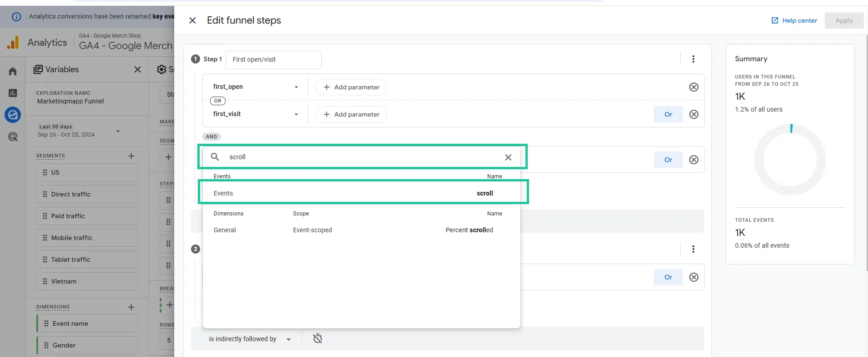This screenshot has height=357, width=868.
Task: Click Or button beside the search box
Action: tap(668, 160)
